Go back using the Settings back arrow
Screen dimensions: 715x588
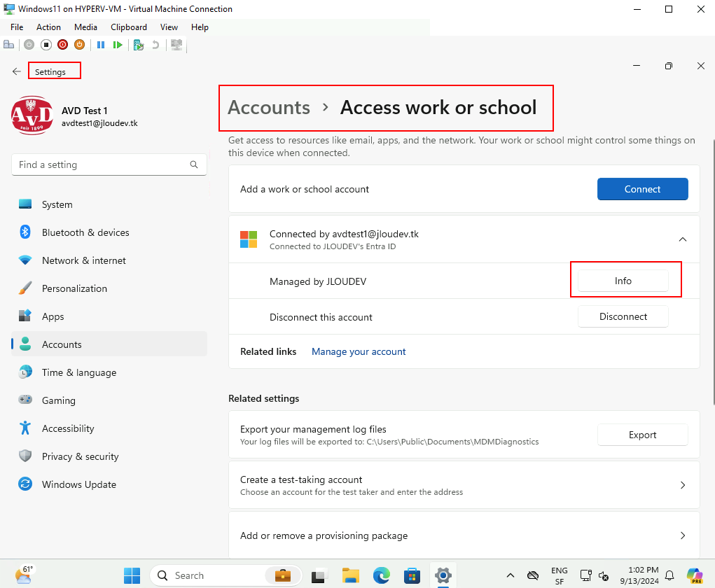click(17, 71)
